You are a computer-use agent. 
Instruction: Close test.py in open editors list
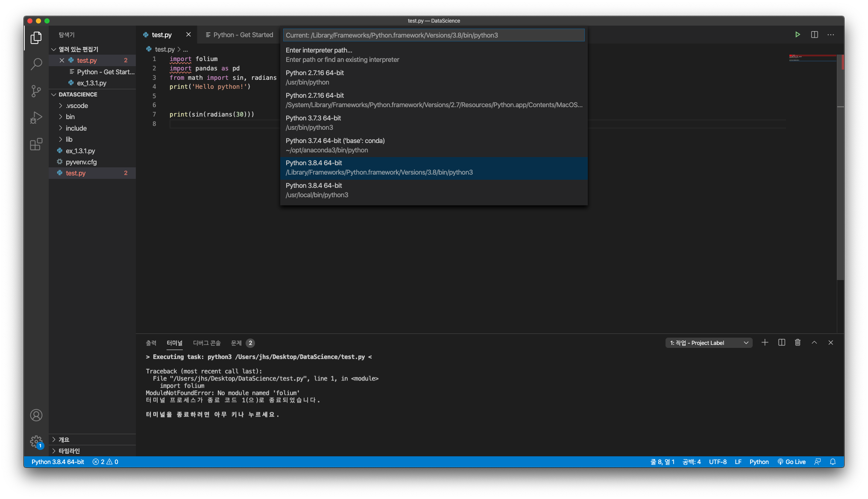(62, 60)
